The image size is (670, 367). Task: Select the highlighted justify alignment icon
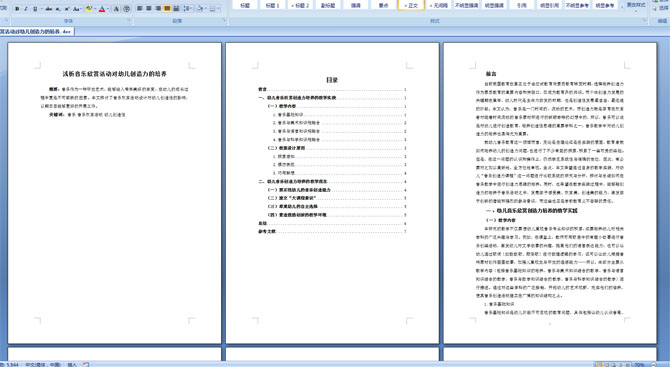167,9
